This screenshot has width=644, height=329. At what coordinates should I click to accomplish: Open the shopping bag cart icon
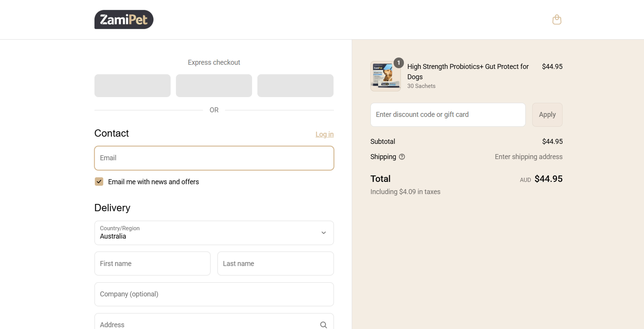557,19
